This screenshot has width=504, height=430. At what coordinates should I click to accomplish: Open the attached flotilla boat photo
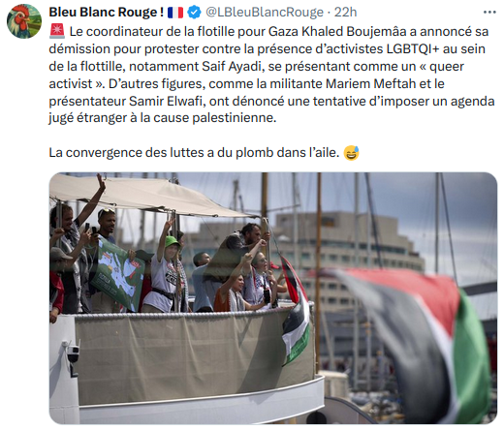tap(273, 298)
